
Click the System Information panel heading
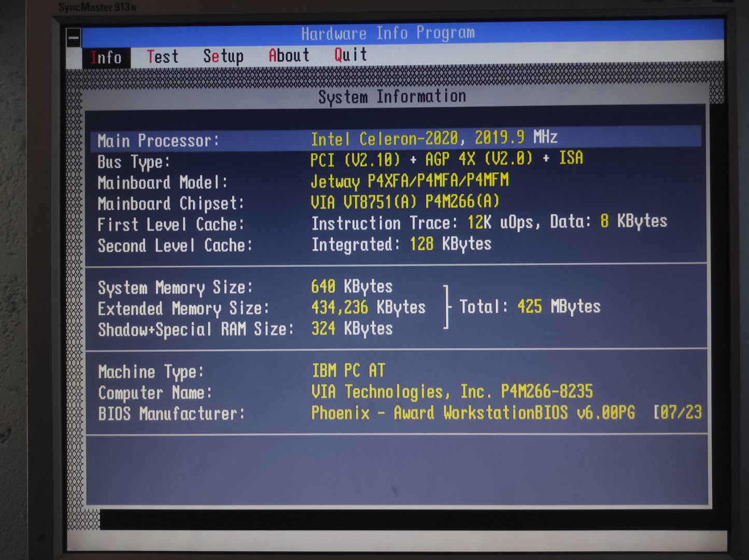[x=392, y=96]
